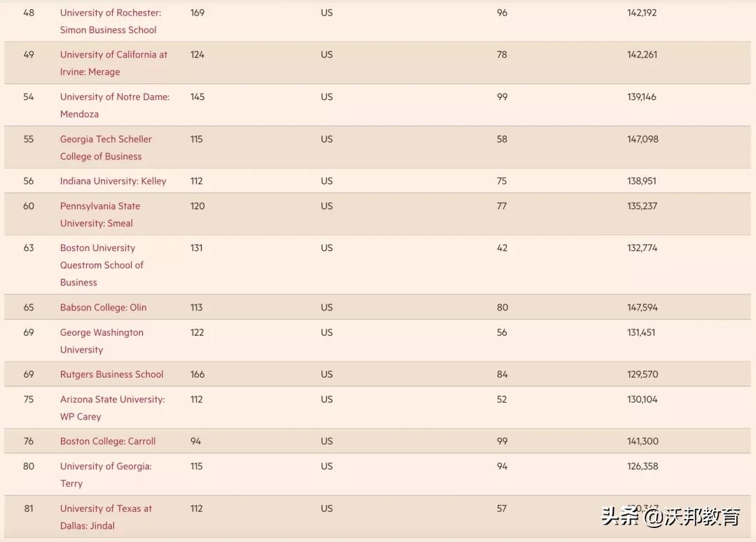Image resolution: width=756 pixels, height=542 pixels.
Task: Select rank 75 for Arizona State
Action: pos(29,399)
